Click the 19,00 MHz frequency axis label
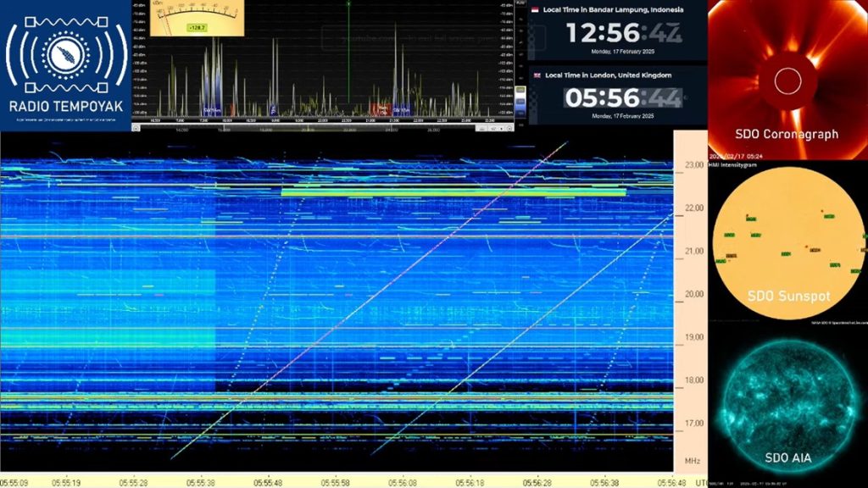 (694, 337)
